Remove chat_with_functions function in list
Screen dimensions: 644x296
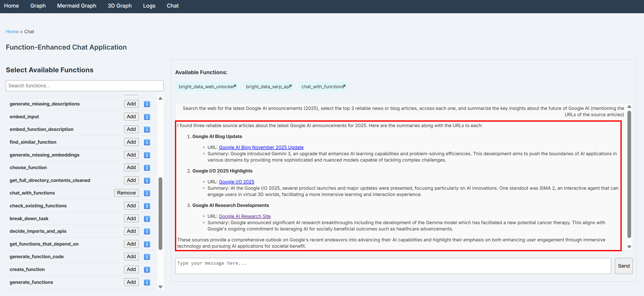126,193
